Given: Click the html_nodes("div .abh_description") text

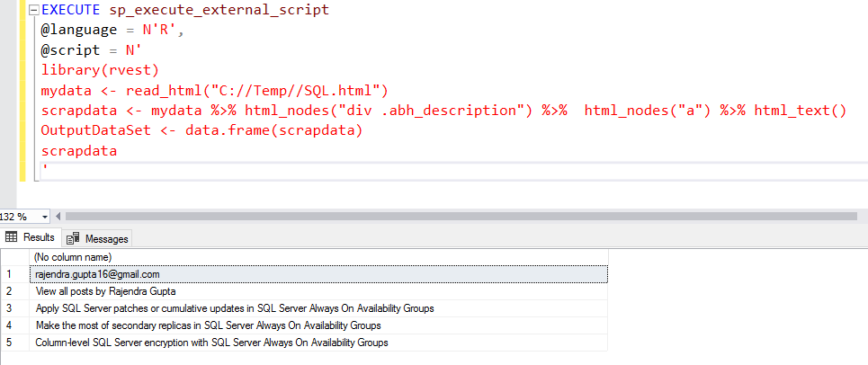Looking at the screenshot, I should 388,111.
